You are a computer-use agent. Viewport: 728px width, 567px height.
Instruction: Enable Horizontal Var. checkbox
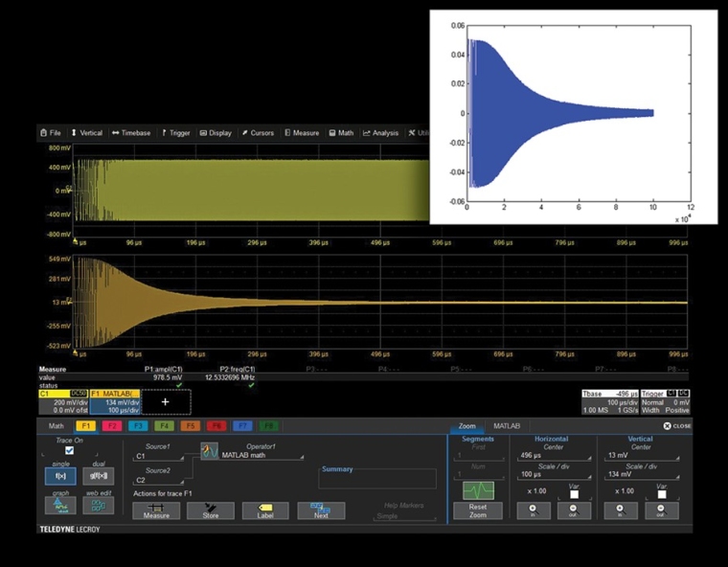(574, 495)
